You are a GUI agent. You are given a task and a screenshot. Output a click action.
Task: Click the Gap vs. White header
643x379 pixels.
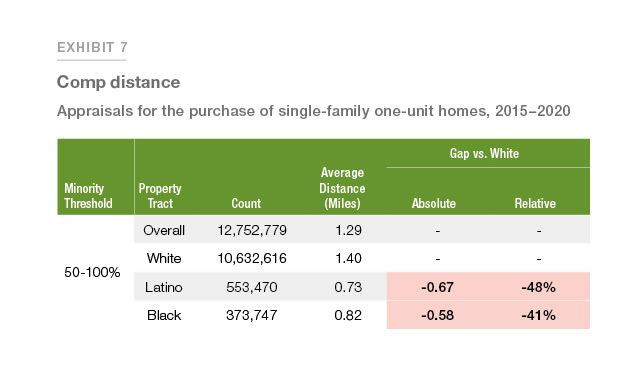(484, 153)
